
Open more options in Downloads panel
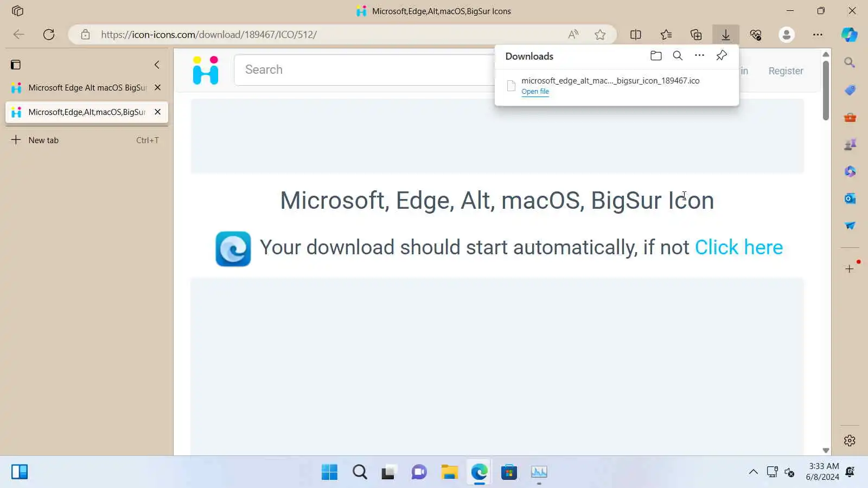(x=700, y=56)
